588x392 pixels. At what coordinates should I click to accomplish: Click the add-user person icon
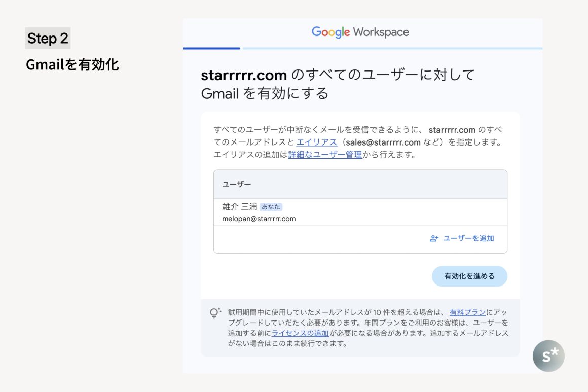tap(434, 238)
